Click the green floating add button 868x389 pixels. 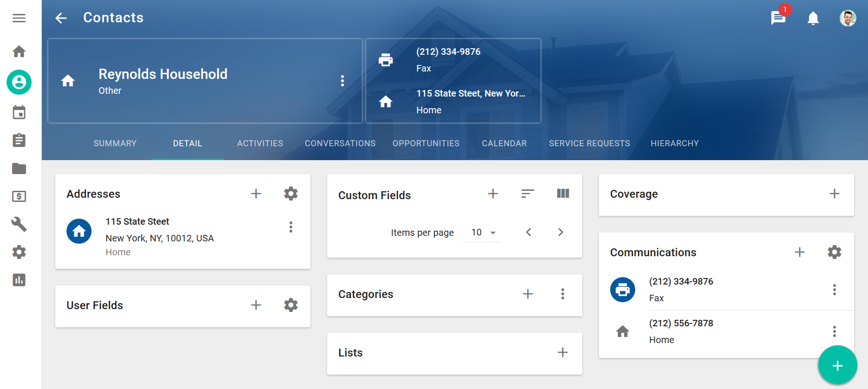837,365
